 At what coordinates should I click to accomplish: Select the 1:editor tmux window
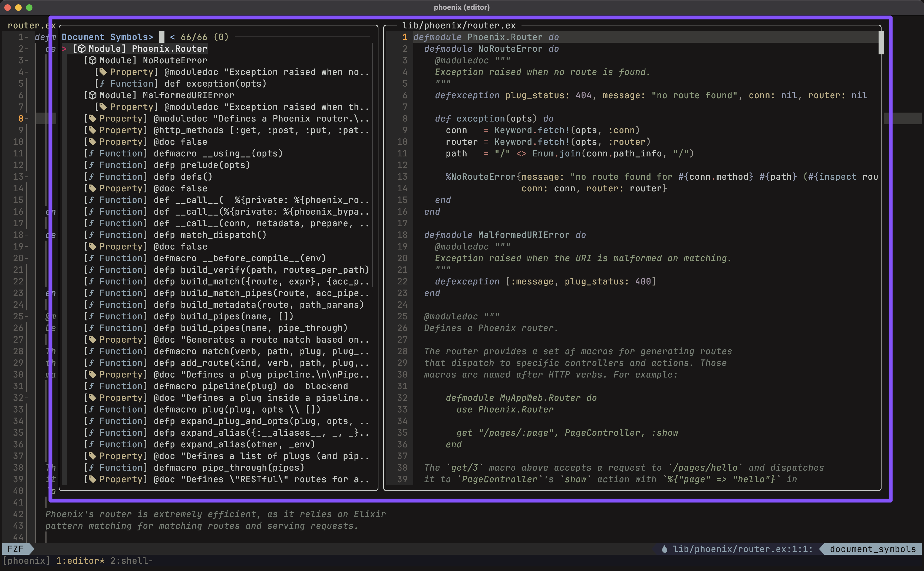[x=80, y=561]
